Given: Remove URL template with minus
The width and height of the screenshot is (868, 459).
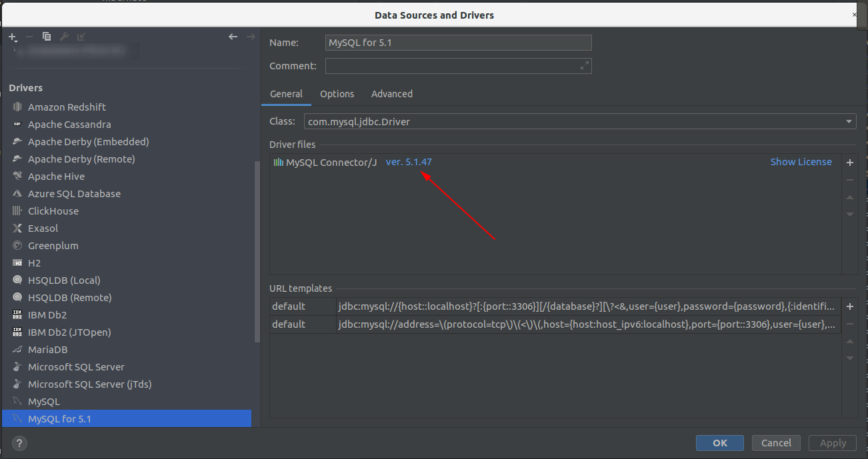Looking at the screenshot, I should point(850,324).
